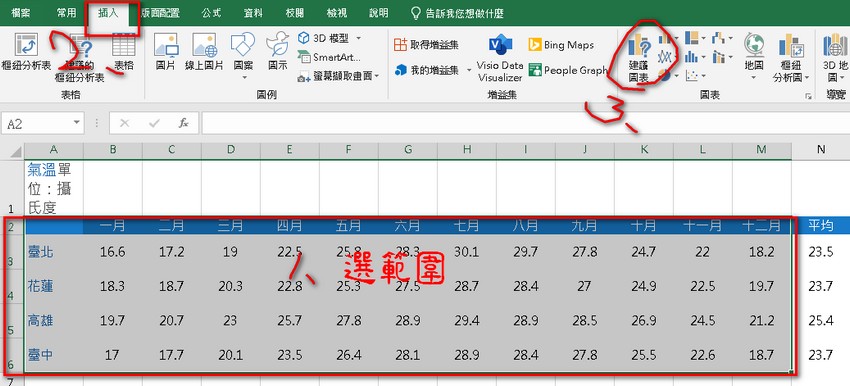Open the Name Box dropdown arrow
Image resolution: width=850 pixels, height=386 pixels.
(x=76, y=123)
